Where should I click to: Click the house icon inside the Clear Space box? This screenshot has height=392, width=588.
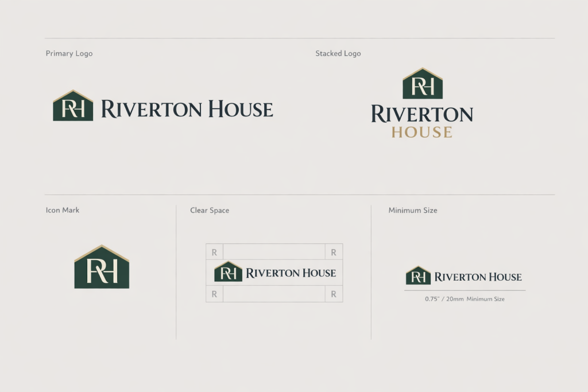click(x=228, y=272)
